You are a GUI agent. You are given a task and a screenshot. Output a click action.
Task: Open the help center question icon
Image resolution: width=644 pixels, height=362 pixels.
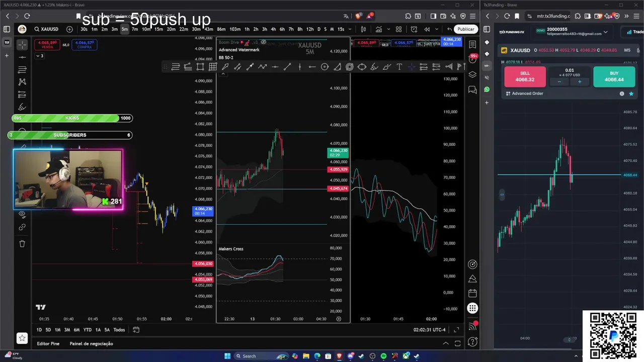[x=472, y=342]
